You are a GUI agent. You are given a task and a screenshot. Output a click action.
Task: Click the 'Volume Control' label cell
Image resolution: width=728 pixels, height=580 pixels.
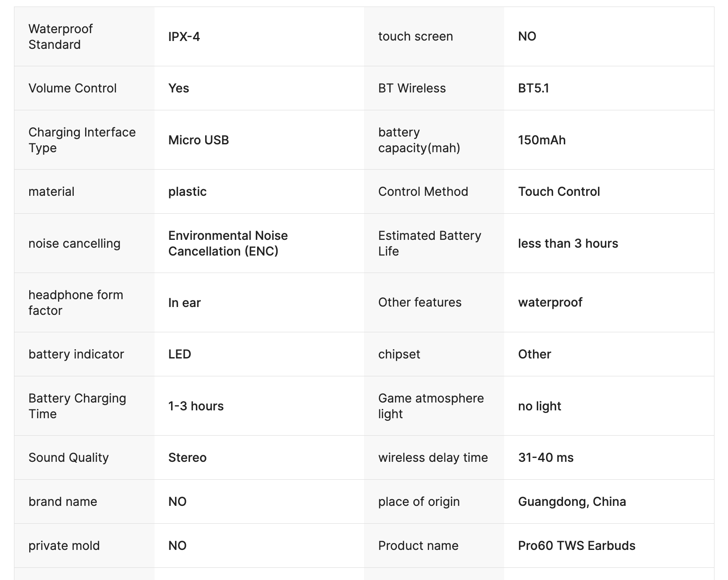click(72, 88)
